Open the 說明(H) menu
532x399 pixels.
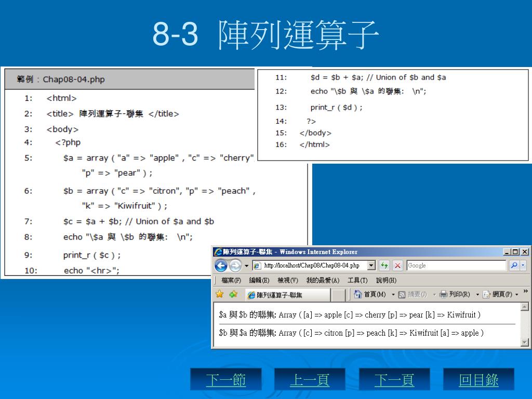coord(386,280)
